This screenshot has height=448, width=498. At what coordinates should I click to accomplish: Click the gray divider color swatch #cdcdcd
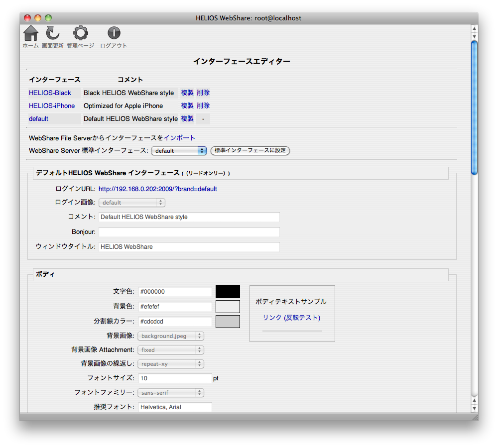click(x=228, y=321)
